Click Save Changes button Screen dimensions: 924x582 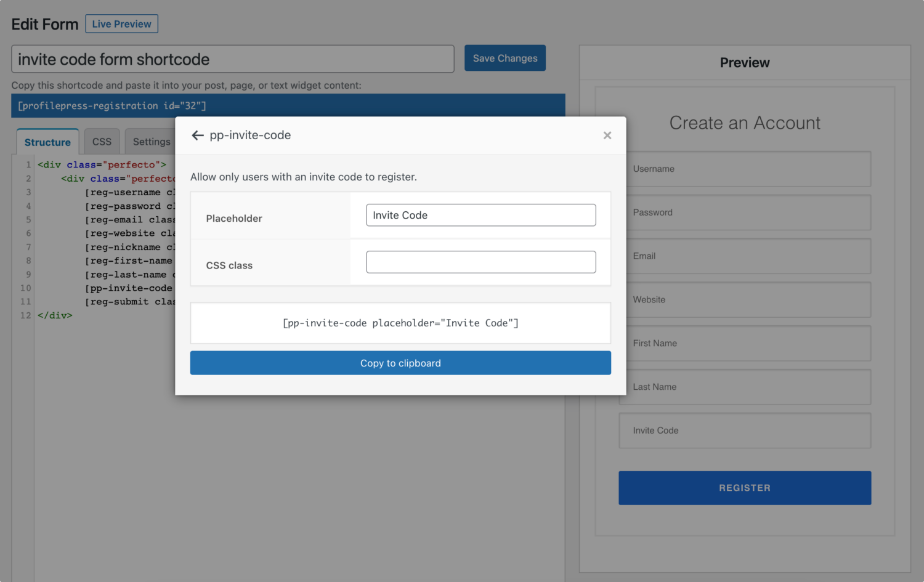(505, 58)
